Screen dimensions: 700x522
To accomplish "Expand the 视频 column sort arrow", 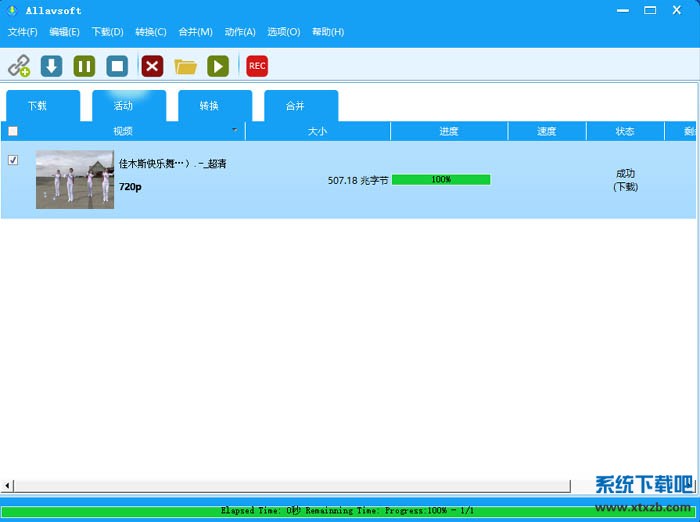I will [x=235, y=131].
